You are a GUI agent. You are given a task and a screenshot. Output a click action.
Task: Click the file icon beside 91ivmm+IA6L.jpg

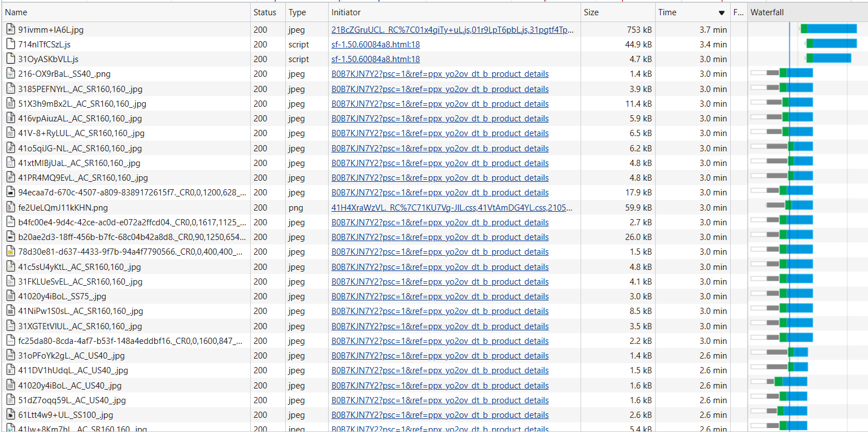coord(10,29)
